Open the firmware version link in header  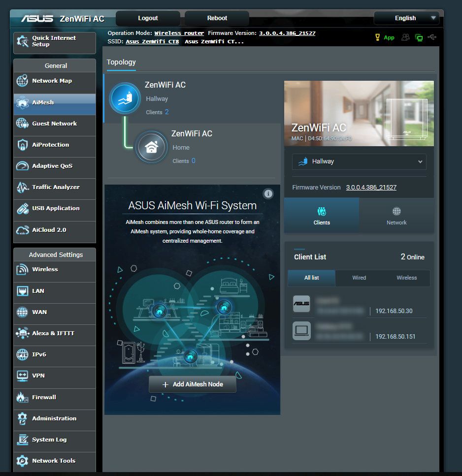click(287, 33)
